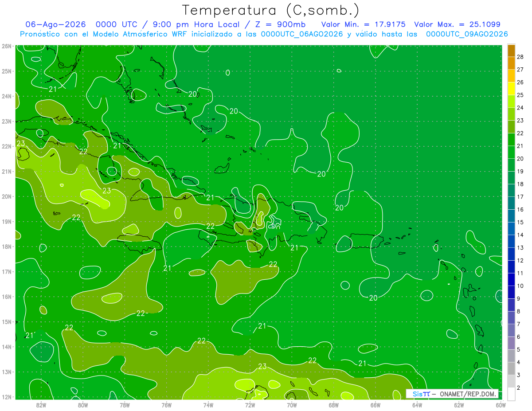Select 'Valor Min. = 17.9175' text
Image resolution: width=532 pixels, height=411 pixels.
pyautogui.click(x=363, y=25)
